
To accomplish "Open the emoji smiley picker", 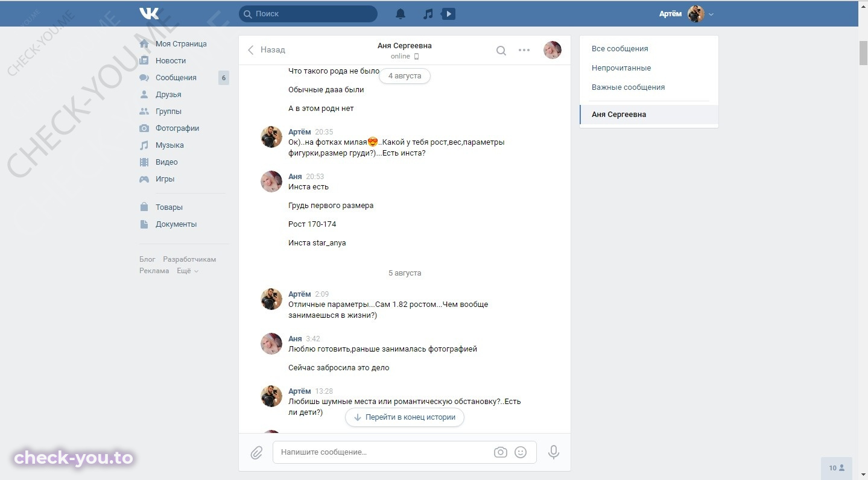I will click(521, 452).
